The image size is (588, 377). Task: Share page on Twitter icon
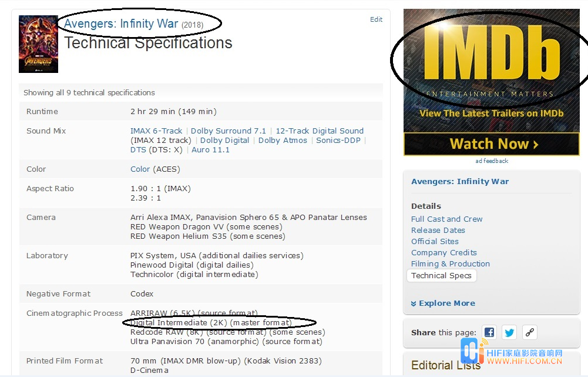tap(509, 332)
